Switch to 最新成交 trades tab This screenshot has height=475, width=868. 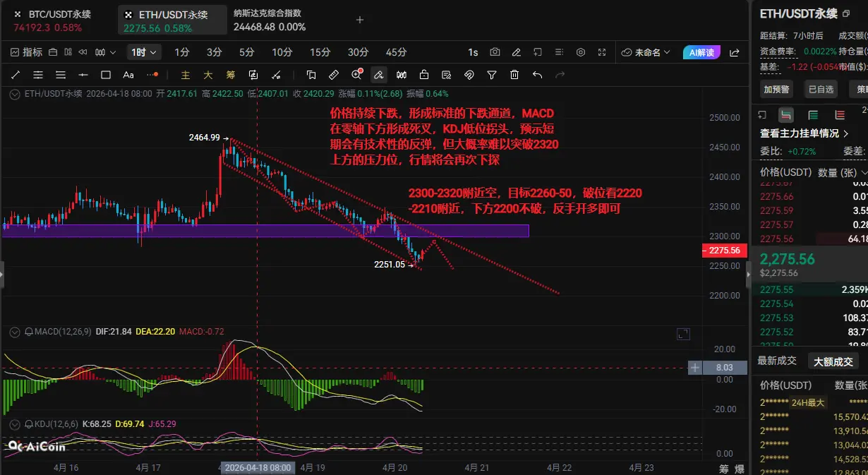coord(777,361)
